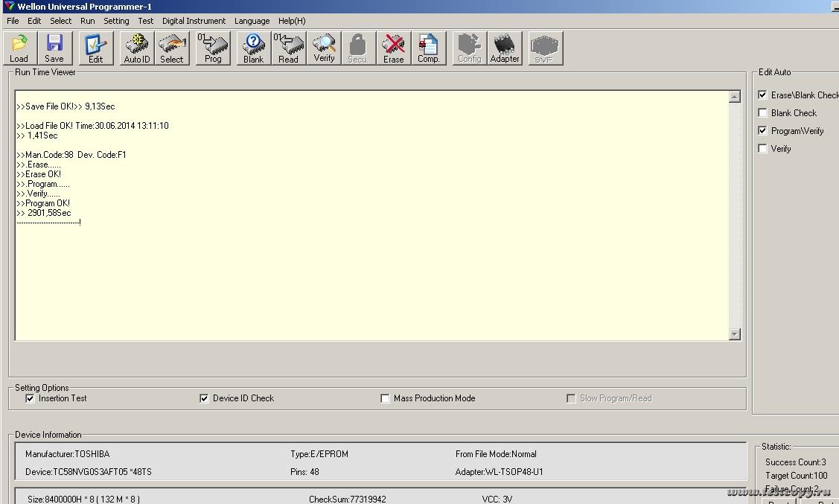
Task: Click the Read chip icon
Action: [289, 48]
